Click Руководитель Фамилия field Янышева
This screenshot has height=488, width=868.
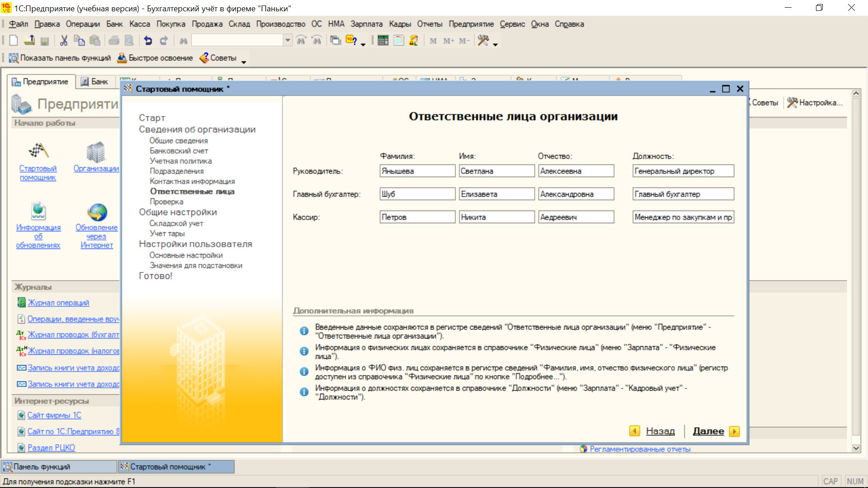point(417,171)
